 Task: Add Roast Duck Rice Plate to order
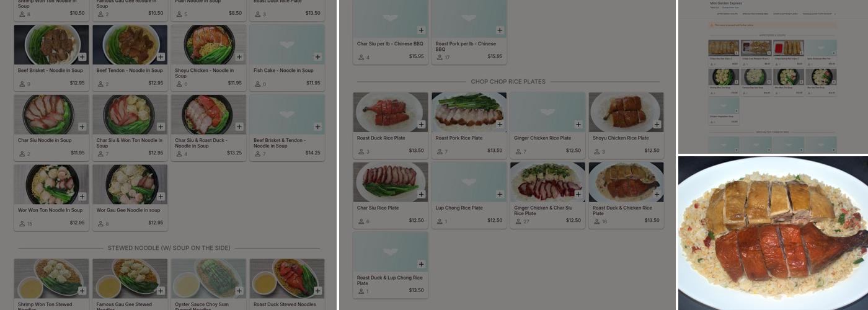[422, 125]
